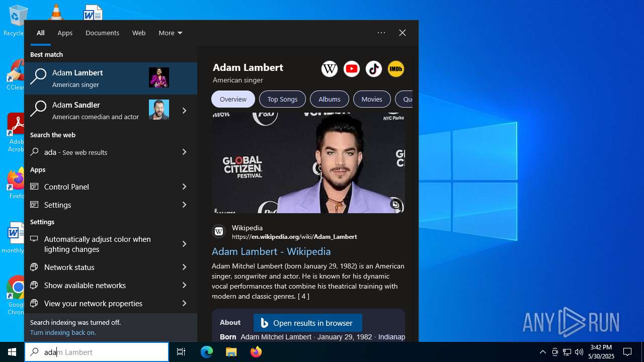
Task: Open Settings from Apps results
Action: [98, 205]
